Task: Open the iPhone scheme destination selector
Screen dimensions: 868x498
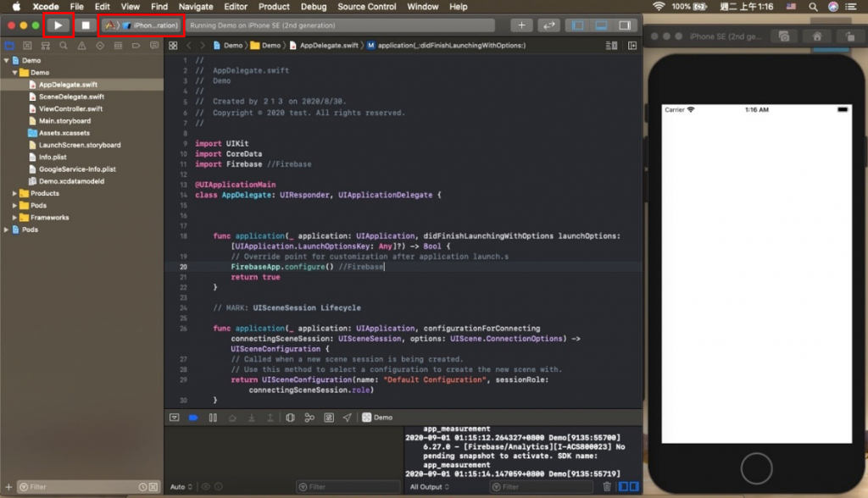Action: click(142, 25)
